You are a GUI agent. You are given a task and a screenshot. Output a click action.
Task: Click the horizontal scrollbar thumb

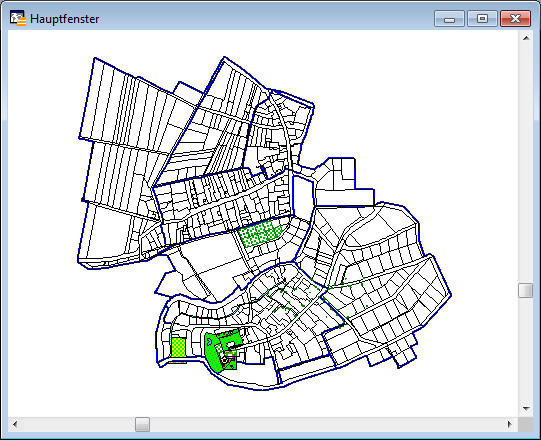point(142,424)
